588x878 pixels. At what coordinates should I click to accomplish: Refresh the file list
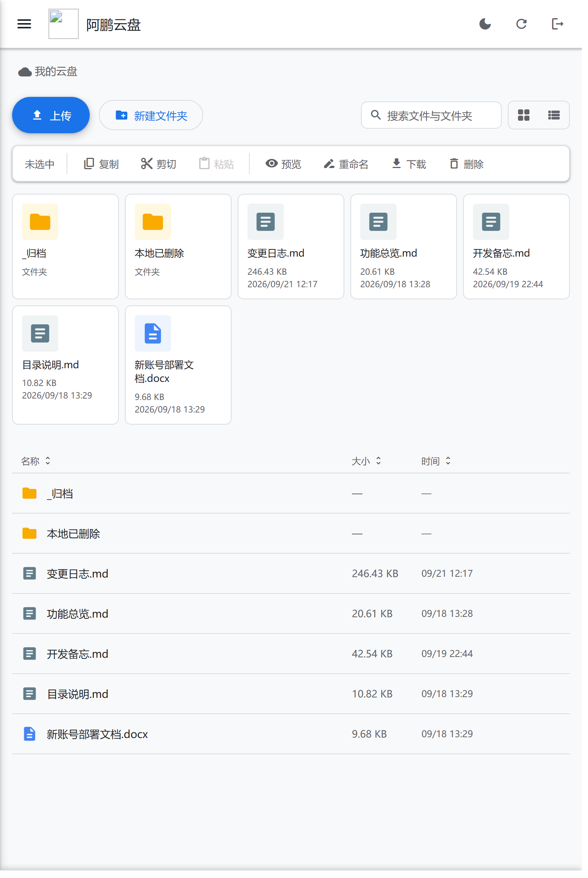(521, 24)
